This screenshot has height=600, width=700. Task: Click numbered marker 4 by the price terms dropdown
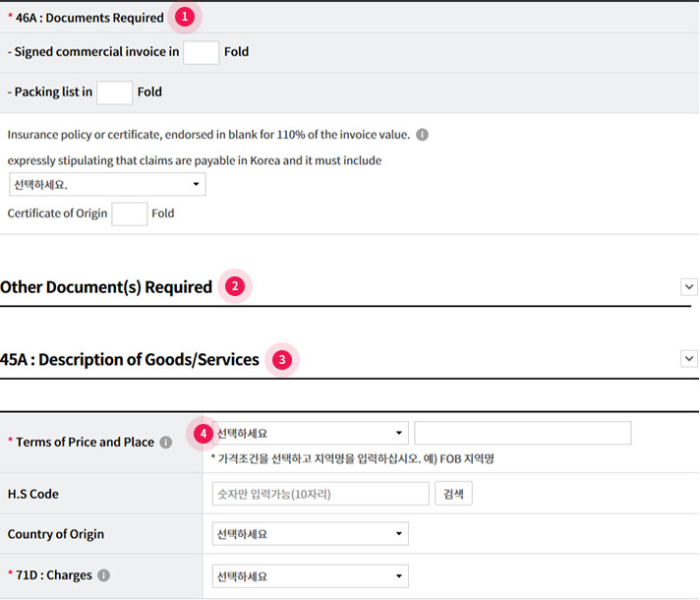coord(202,433)
